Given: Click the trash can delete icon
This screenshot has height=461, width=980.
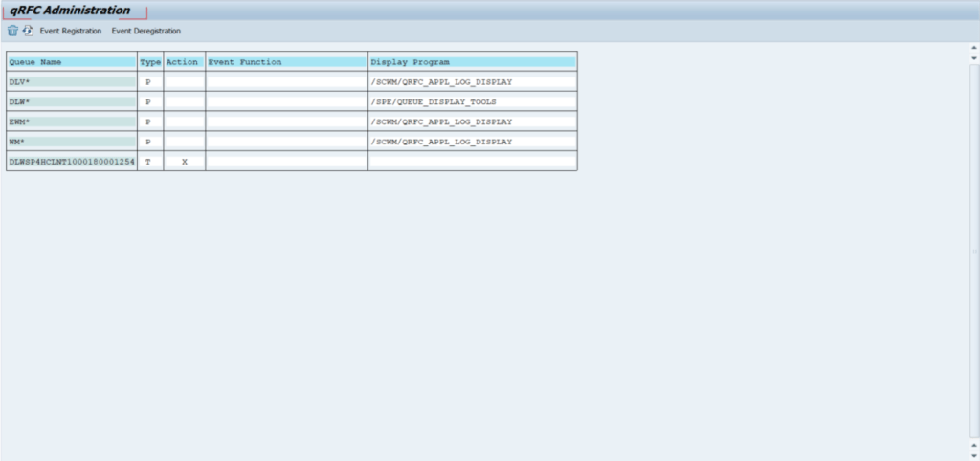Looking at the screenshot, I should coord(12,31).
